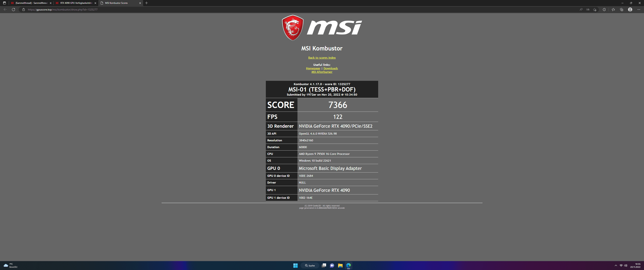The height and width of the screenshot is (270, 644).
Task: Open the Downloads link
Action: tap(330, 68)
